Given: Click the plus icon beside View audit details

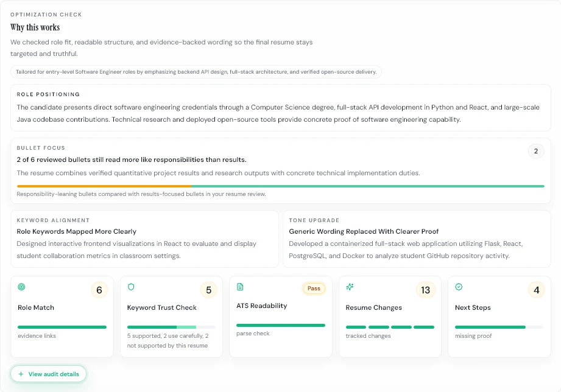Looking at the screenshot, I should pos(21,374).
